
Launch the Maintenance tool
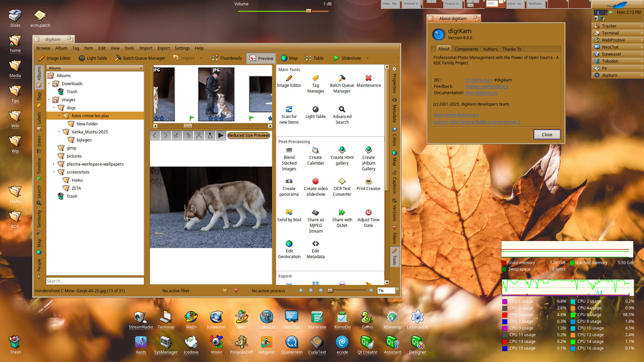pos(368,81)
